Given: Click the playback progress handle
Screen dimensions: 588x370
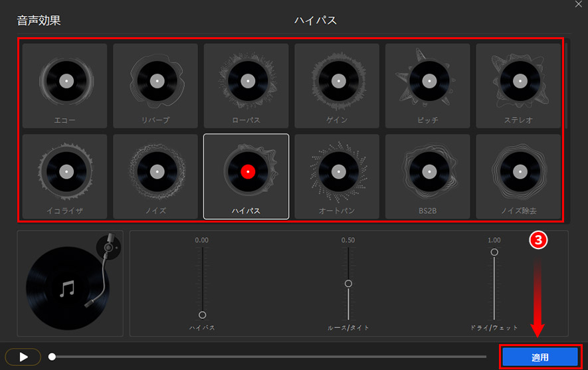Looking at the screenshot, I should tap(52, 357).
